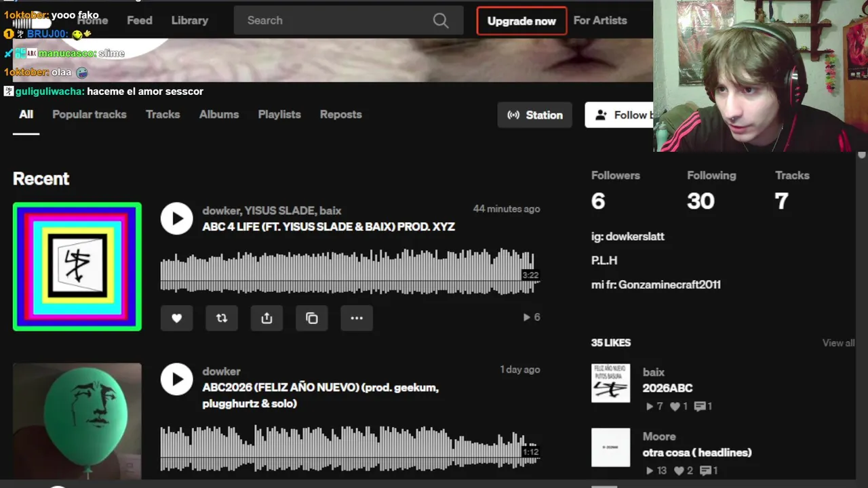Image resolution: width=868 pixels, height=488 pixels.
Task: Open ABC 4 LIFE album artwork
Action: [x=77, y=266]
